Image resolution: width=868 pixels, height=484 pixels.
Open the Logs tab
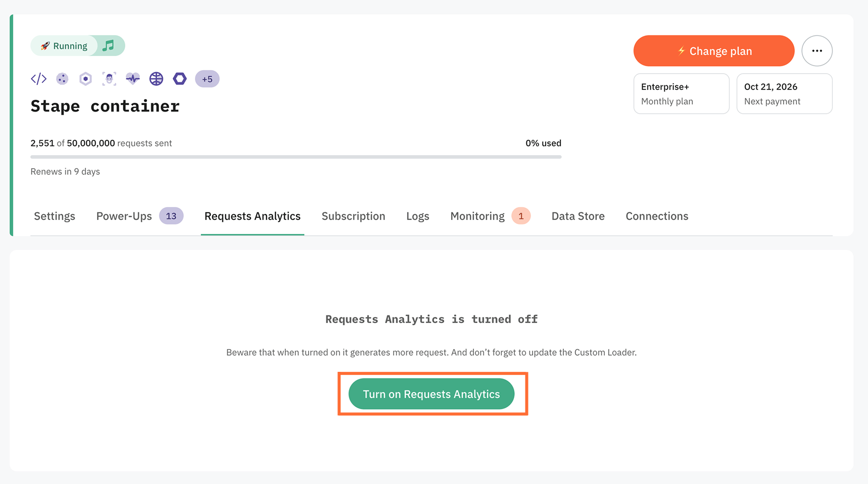click(418, 216)
